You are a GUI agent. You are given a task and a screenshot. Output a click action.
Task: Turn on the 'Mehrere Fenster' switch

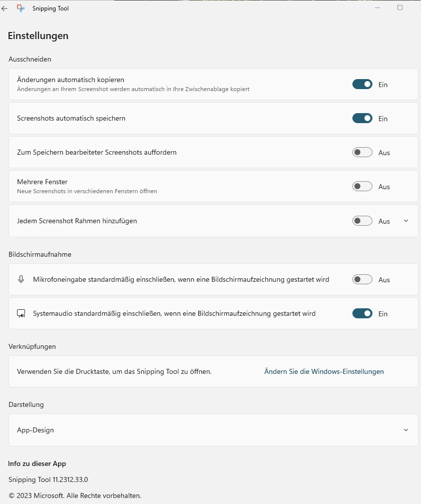pyautogui.click(x=362, y=187)
